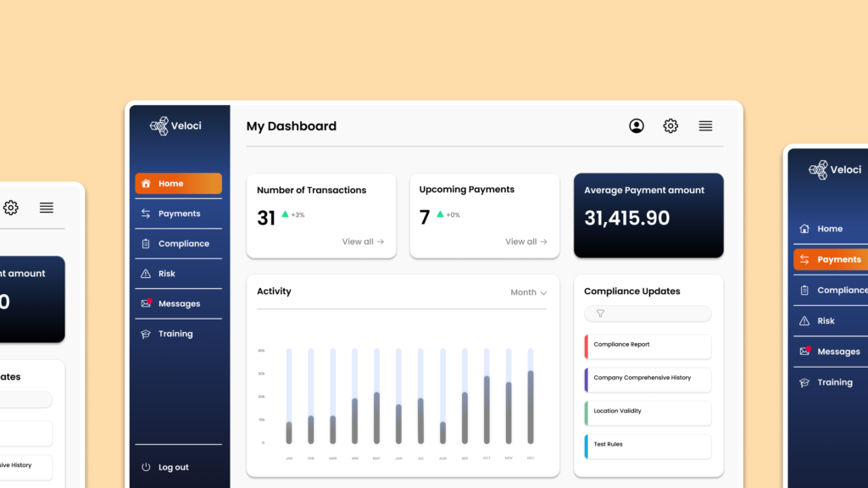Click the AUG bar in Activity chart
The height and width of the screenshot is (488, 868).
pyautogui.click(x=442, y=433)
